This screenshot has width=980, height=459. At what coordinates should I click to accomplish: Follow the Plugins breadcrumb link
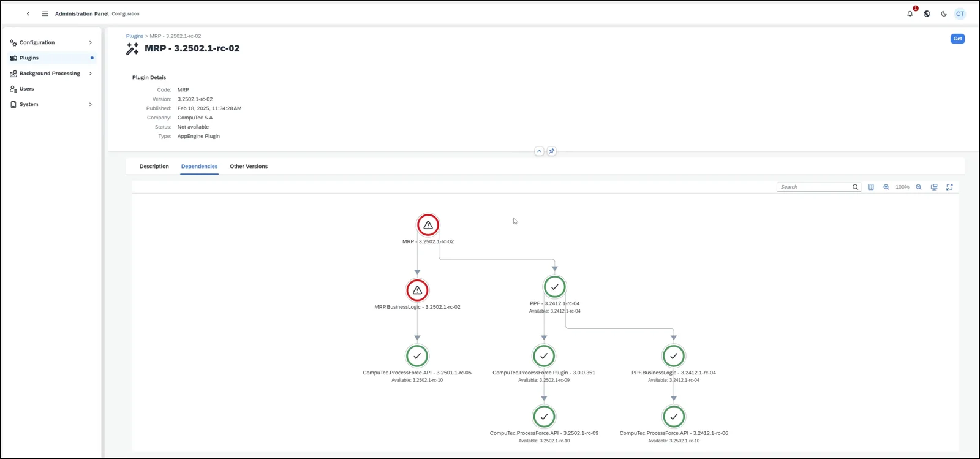(x=135, y=36)
